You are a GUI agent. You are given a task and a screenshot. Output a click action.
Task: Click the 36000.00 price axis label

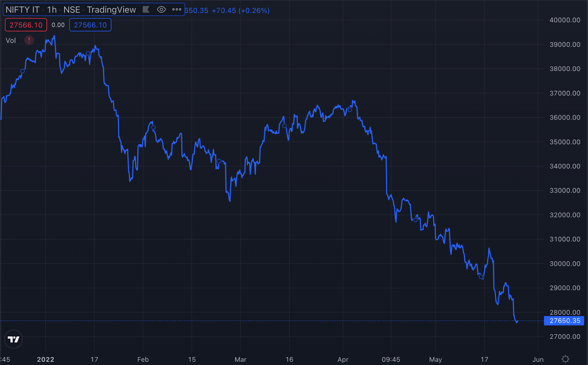pyautogui.click(x=565, y=118)
